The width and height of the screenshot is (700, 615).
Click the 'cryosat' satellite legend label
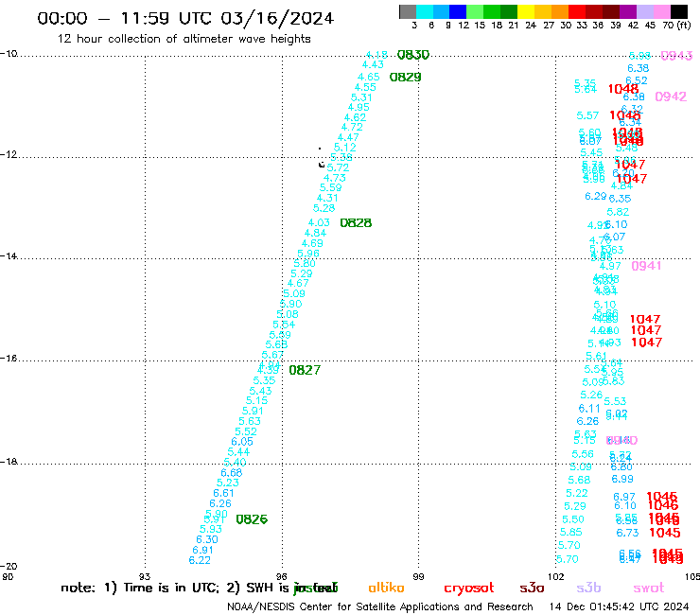(x=469, y=589)
